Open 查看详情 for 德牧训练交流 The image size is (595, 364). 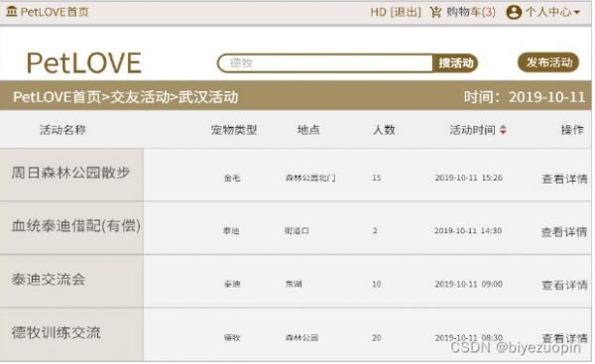click(564, 338)
